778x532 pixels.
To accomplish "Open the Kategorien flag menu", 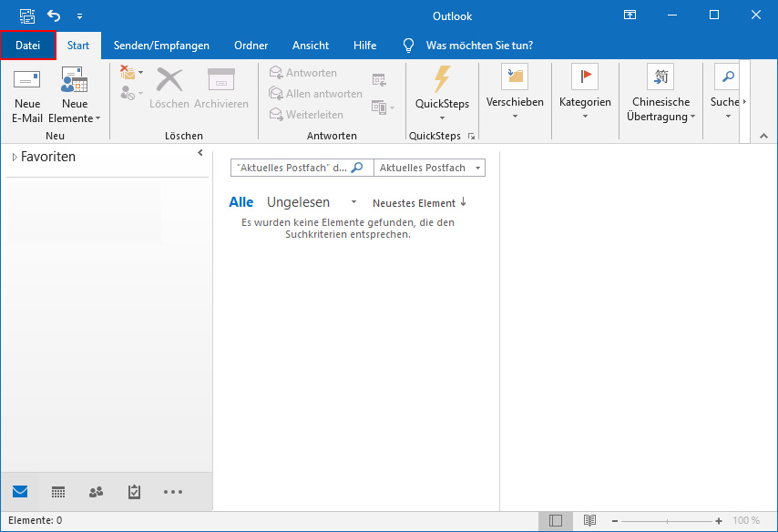I will click(x=585, y=93).
